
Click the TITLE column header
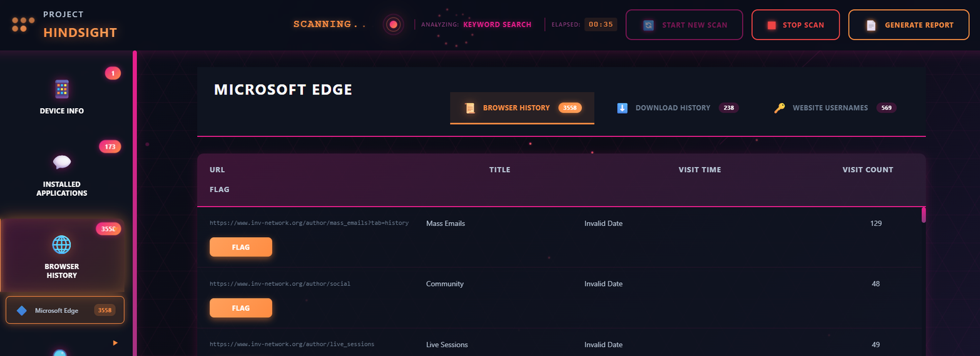tap(499, 170)
